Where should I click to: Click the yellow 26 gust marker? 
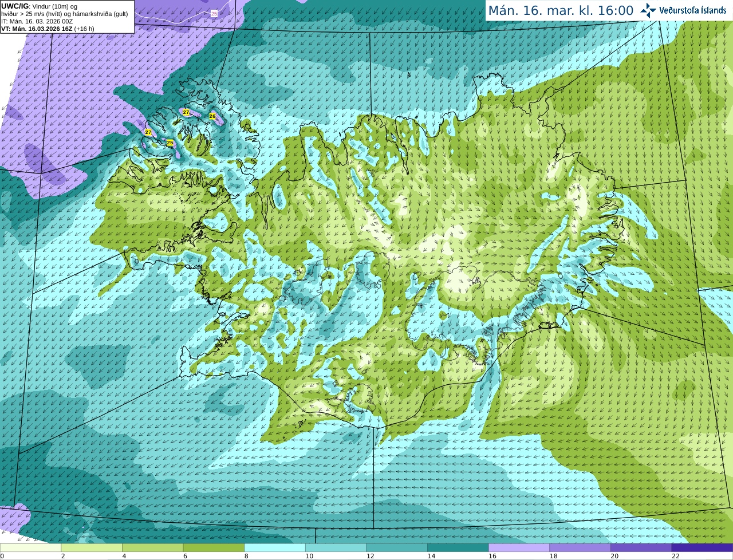[x=212, y=116]
